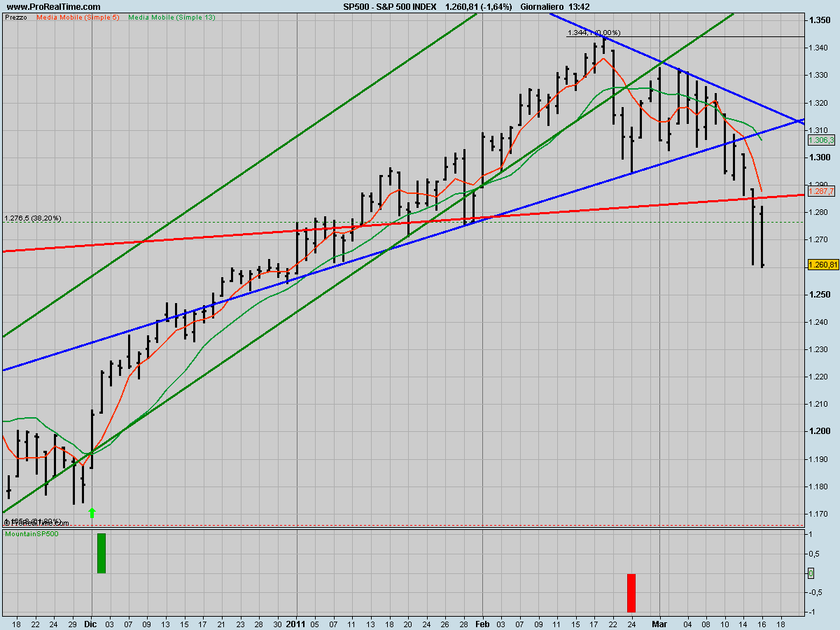Click the 2011 year label on time axis
840x630 pixels.
[x=297, y=622]
